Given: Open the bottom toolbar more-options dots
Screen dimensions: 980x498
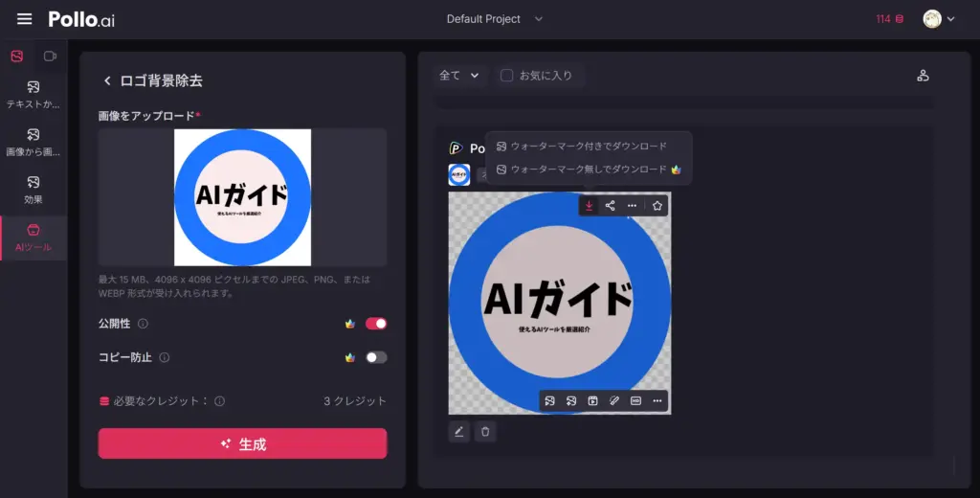Looking at the screenshot, I should [x=657, y=401].
